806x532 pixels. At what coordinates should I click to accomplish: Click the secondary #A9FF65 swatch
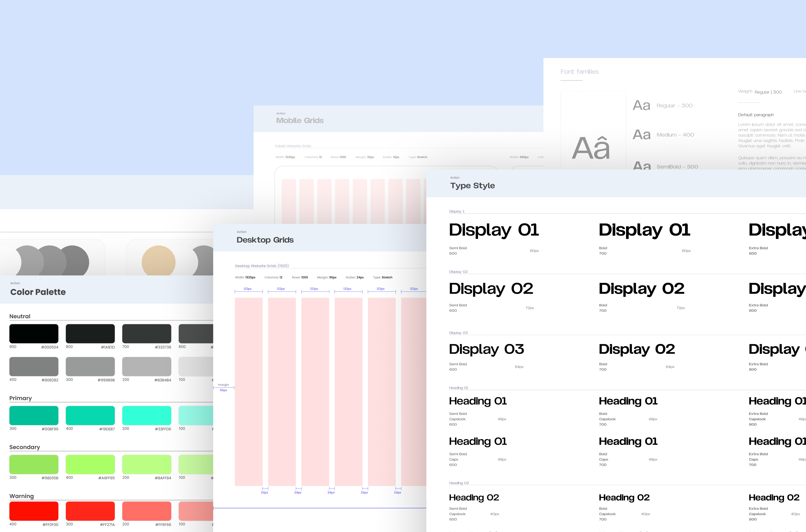(90, 464)
